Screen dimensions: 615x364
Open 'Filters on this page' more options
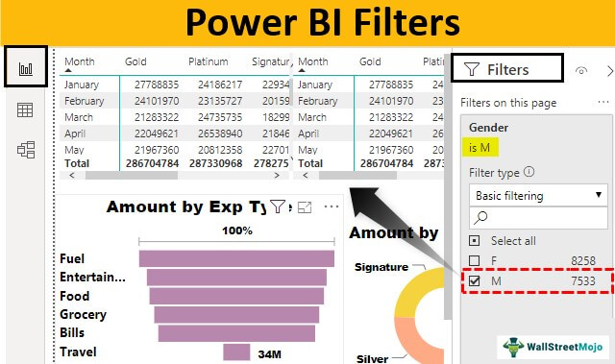(603, 102)
